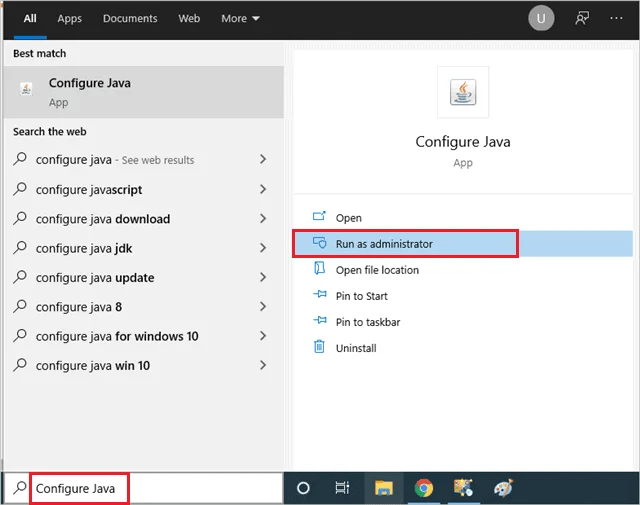
Task: Select 'configure java - See web results' suggestion
Action: pos(140,160)
